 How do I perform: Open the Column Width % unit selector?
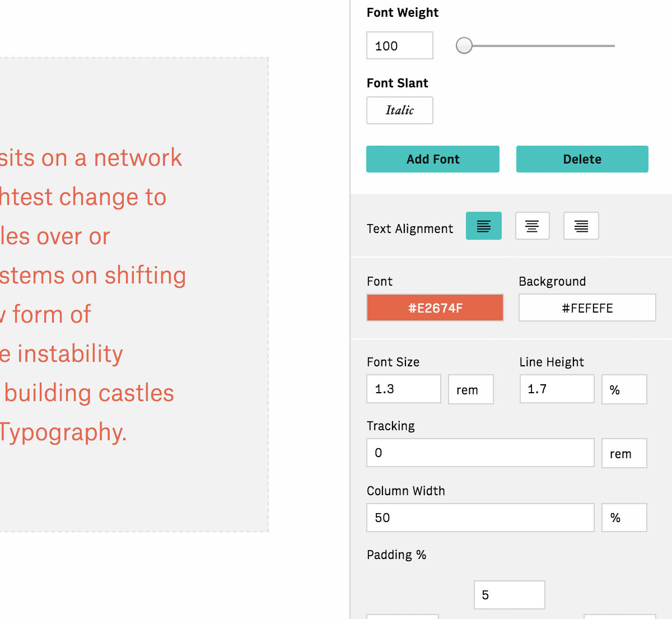[624, 518]
